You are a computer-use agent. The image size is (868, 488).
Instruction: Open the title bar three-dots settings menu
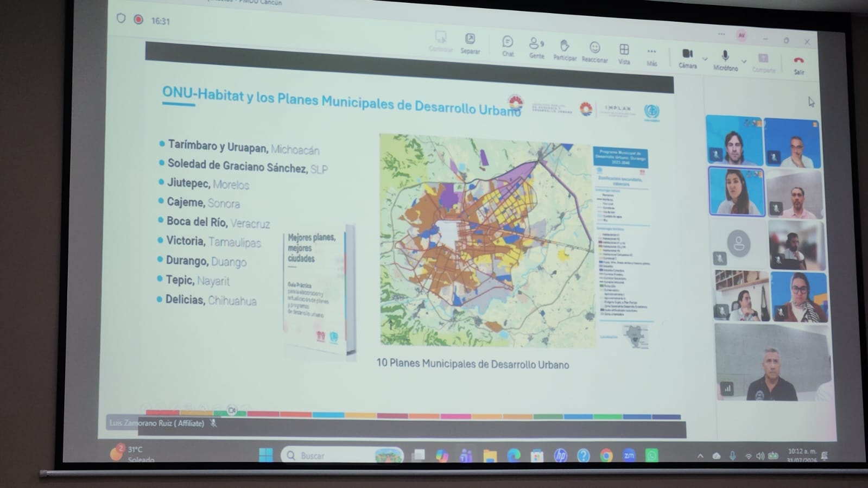click(x=721, y=34)
